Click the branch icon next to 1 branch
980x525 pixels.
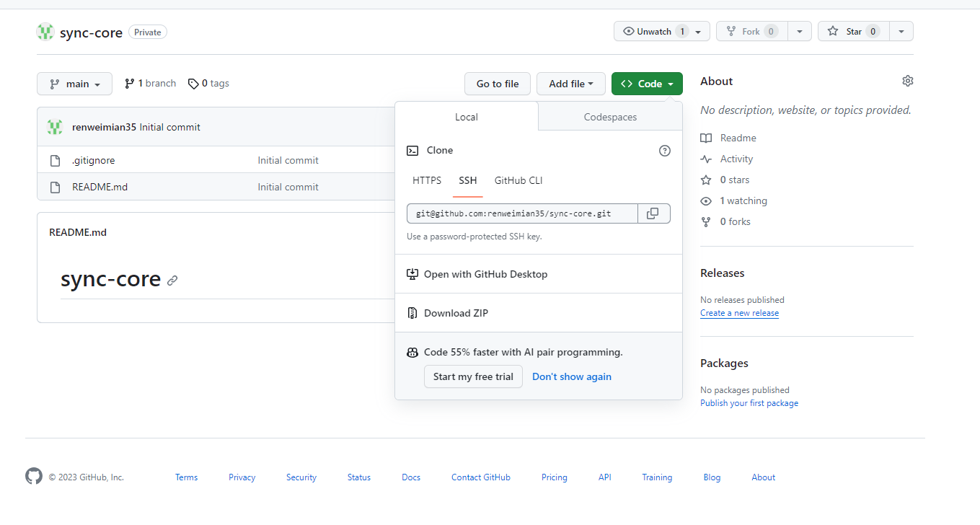click(x=130, y=84)
